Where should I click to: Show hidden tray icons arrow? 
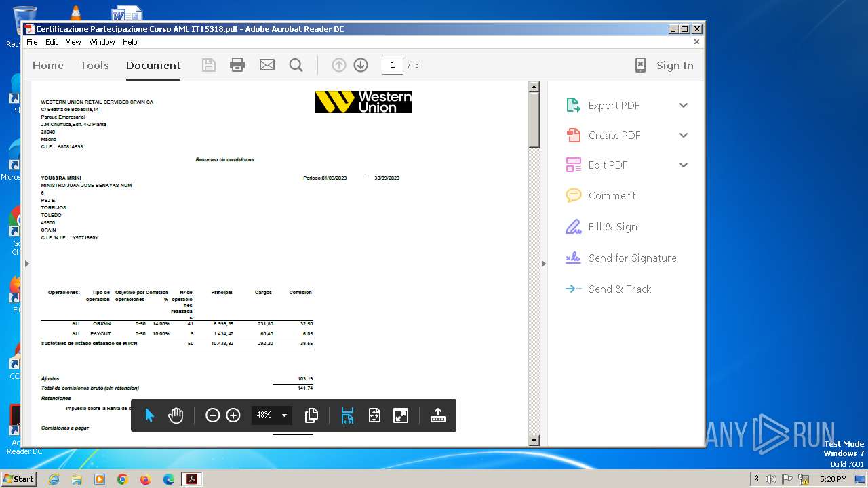[756, 479]
